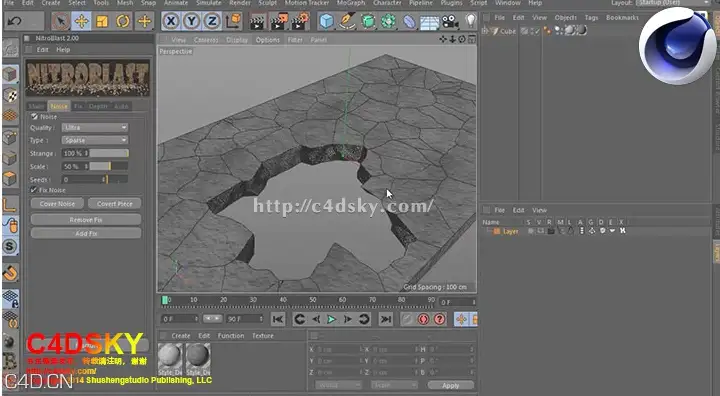
Task: Click the Seeds value stepper arrows
Action: tap(104, 180)
